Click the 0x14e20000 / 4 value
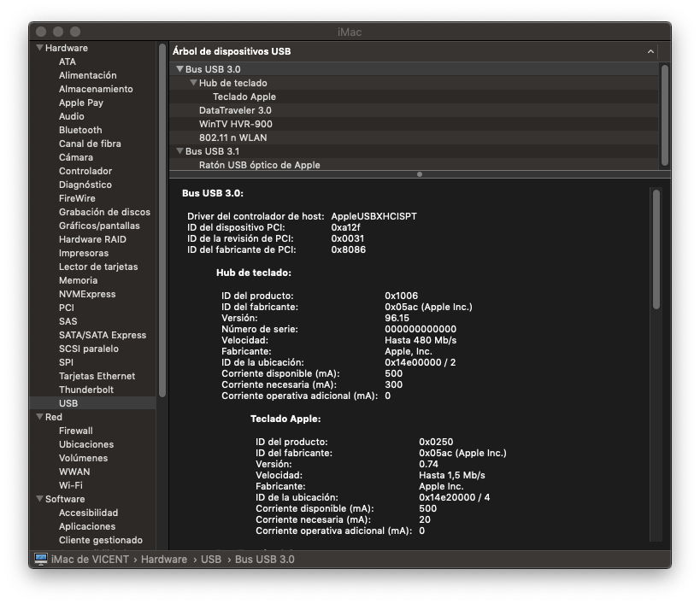The height and width of the screenshot is (604, 700). tap(454, 497)
